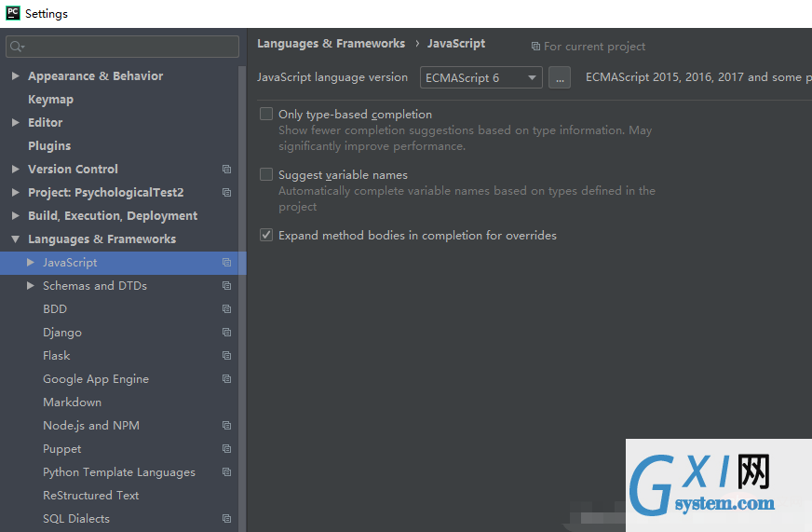Viewport: 812px width, 532px height.
Task: Click project-level icon beside SQL Dialects
Action: (226, 519)
